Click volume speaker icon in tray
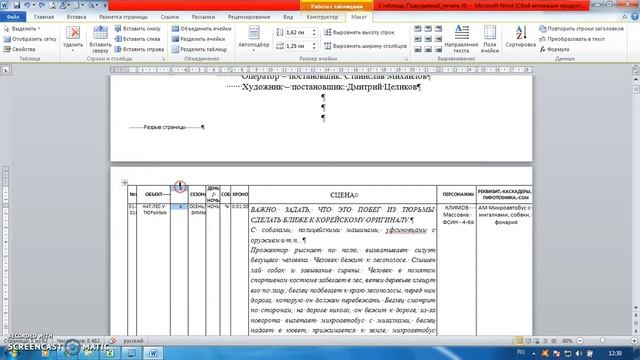This screenshot has width=640, height=360. (579, 353)
